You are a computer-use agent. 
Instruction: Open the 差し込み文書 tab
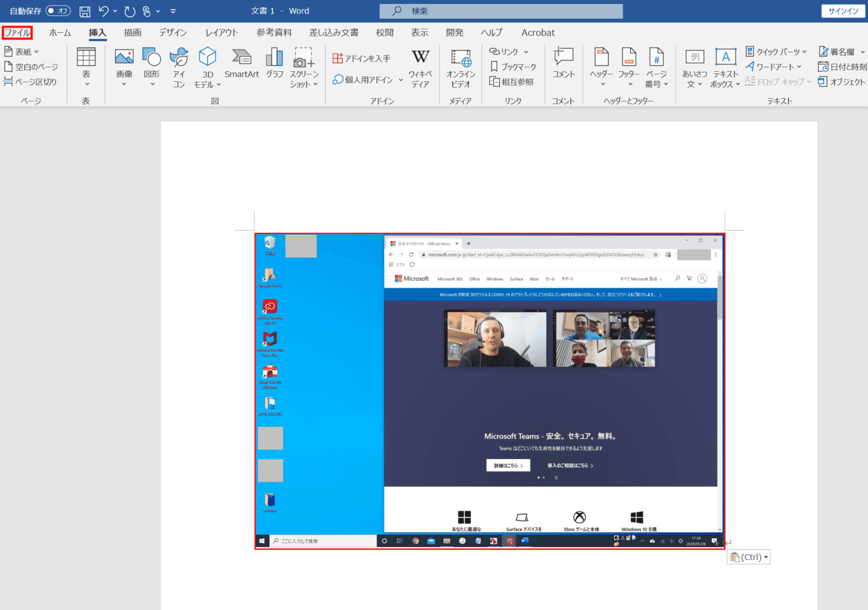click(x=334, y=33)
